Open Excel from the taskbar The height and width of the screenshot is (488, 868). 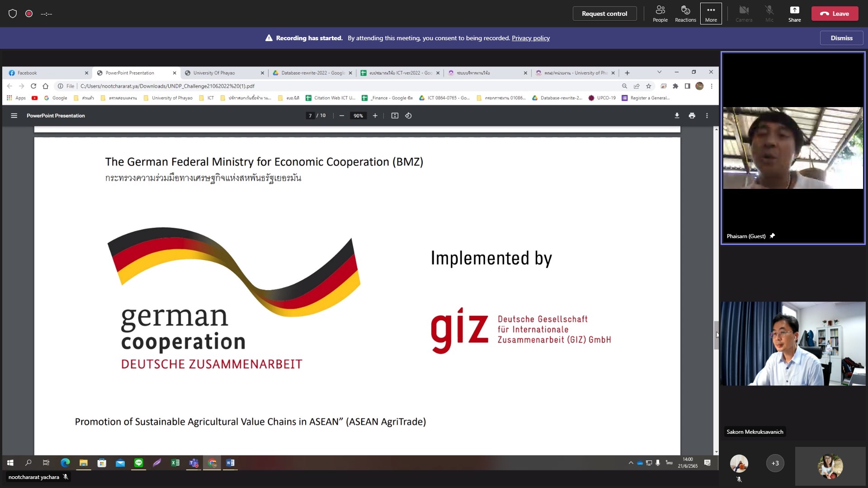click(175, 463)
